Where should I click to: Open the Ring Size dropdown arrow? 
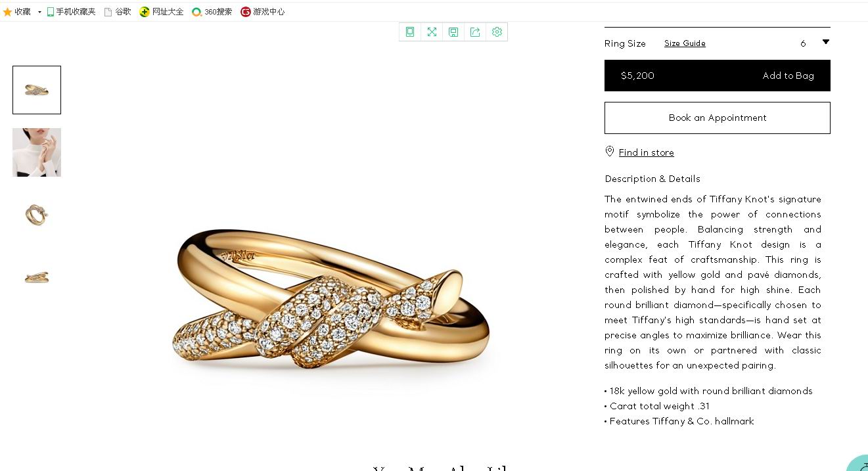click(826, 42)
